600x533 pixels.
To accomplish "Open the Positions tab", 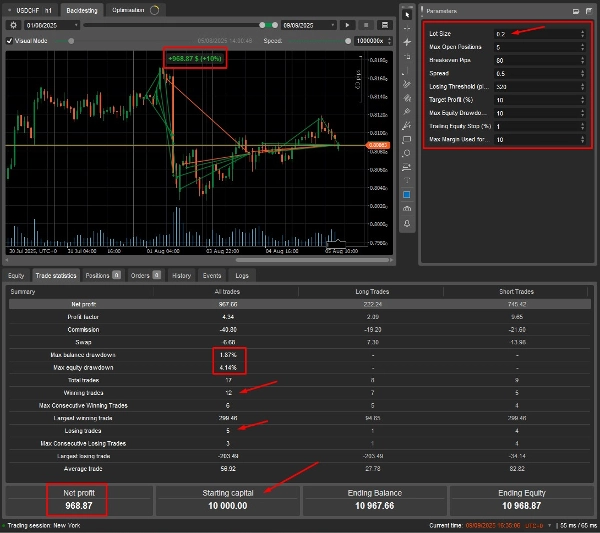I will point(103,275).
